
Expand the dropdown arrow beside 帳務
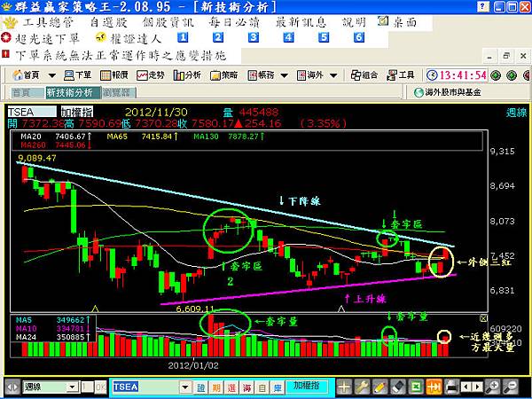coord(285,75)
